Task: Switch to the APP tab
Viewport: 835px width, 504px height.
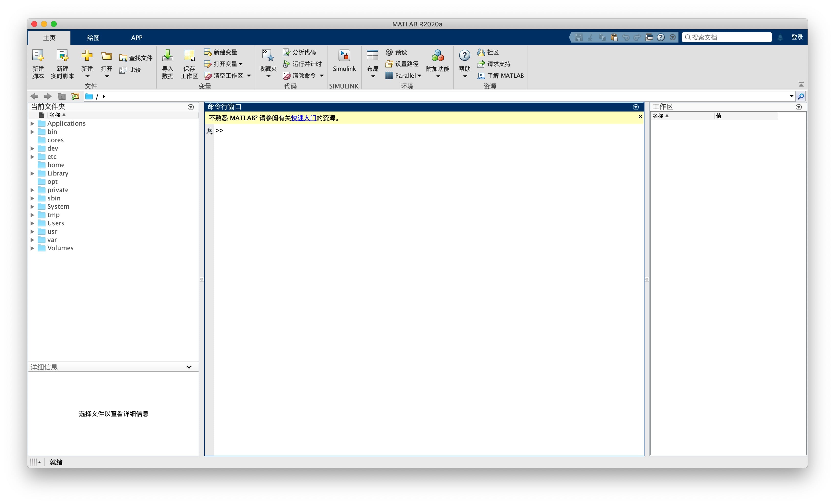Action: (136, 38)
